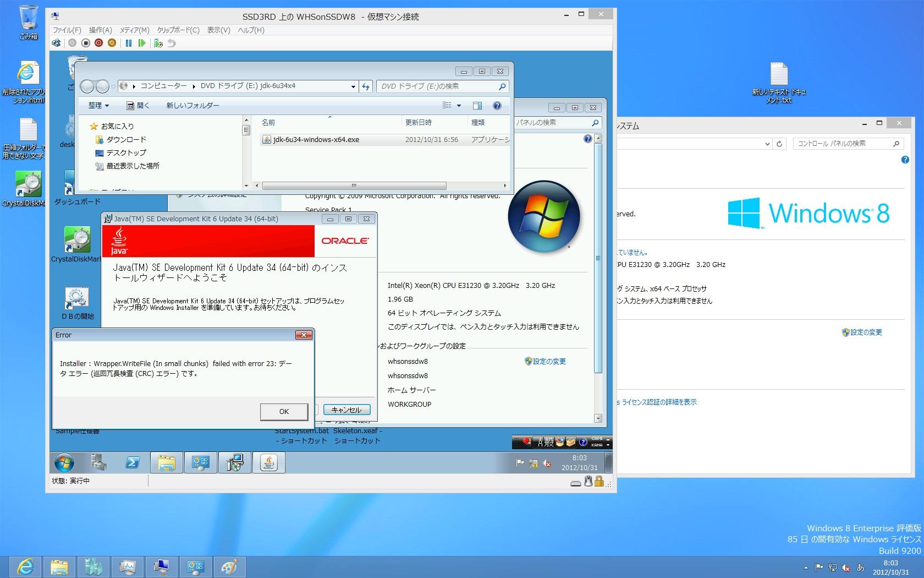The width and height of the screenshot is (924, 578).
Task: Click the VM Snapshot toolbar icon
Action: [x=158, y=43]
